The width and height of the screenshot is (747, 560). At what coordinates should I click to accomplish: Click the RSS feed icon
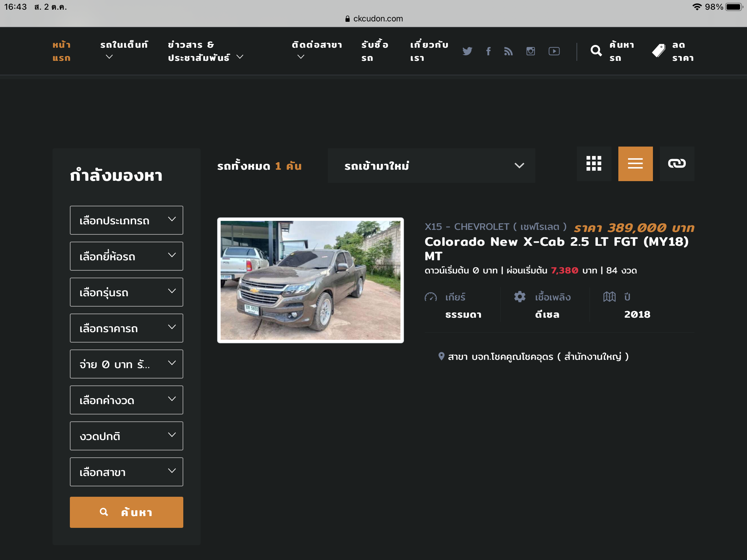(508, 51)
